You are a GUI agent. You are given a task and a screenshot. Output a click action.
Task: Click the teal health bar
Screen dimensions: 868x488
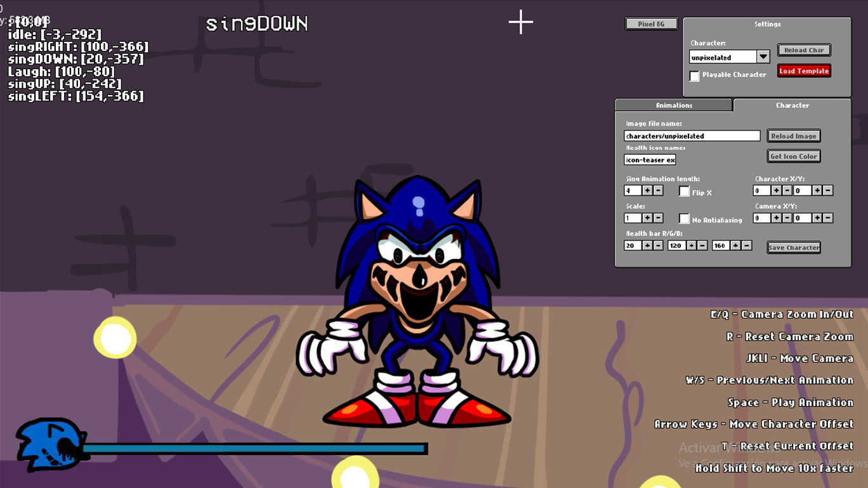click(254, 449)
